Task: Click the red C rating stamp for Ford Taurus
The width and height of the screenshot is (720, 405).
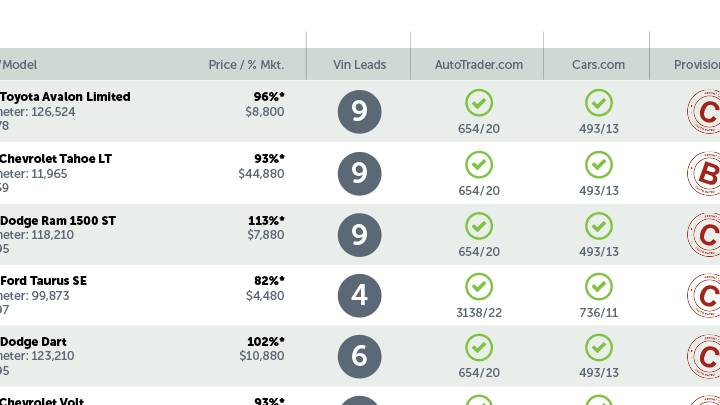Action: (704, 296)
